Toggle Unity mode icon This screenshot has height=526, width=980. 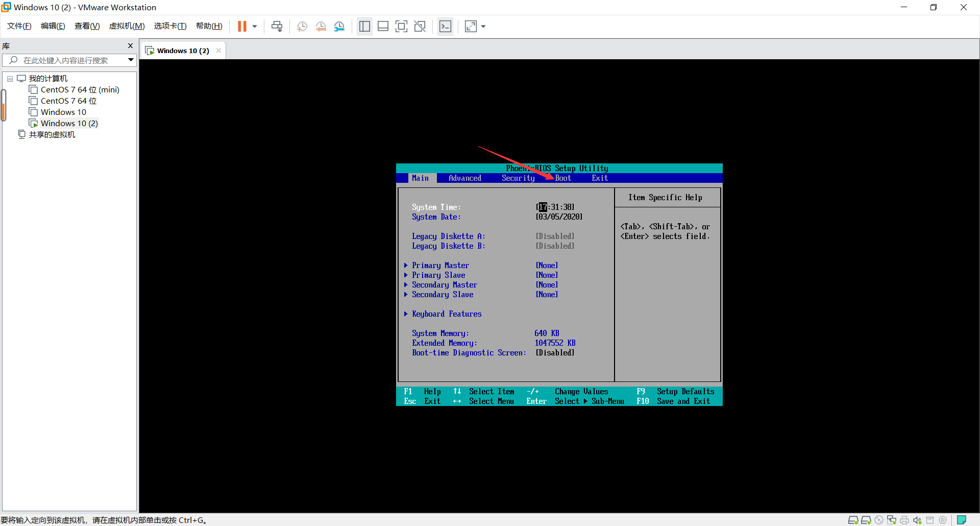point(420,26)
